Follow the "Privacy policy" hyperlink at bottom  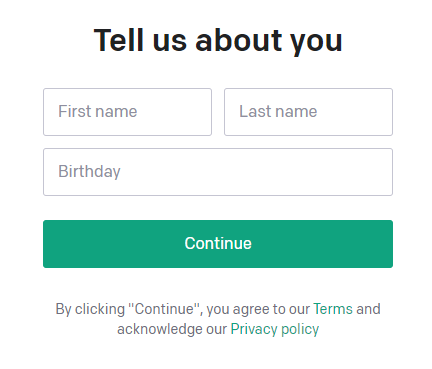click(275, 329)
